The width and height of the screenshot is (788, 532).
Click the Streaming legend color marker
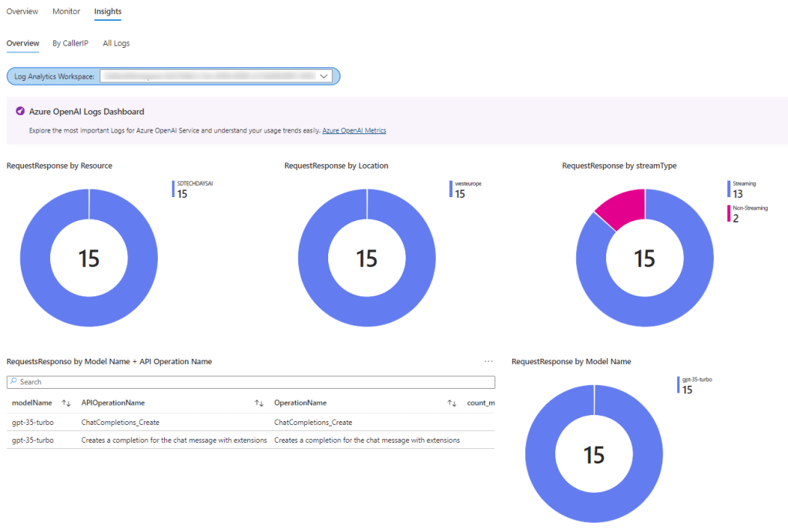pos(728,189)
